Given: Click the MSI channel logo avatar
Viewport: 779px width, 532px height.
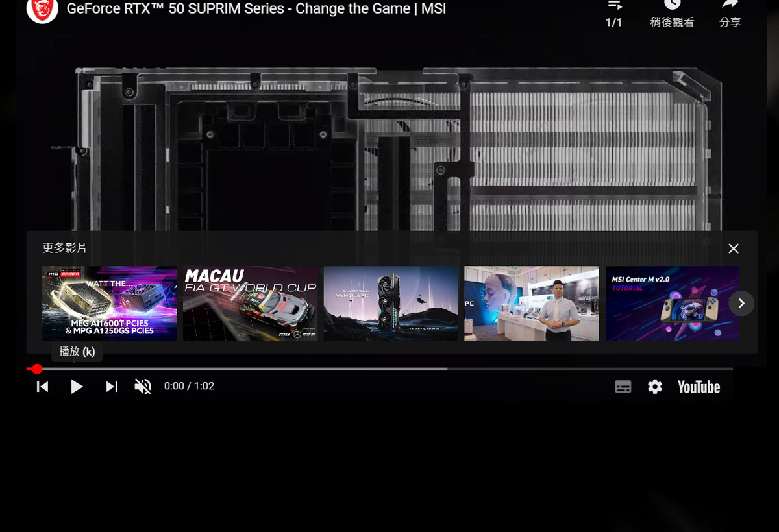Looking at the screenshot, I should pos(42,9).
